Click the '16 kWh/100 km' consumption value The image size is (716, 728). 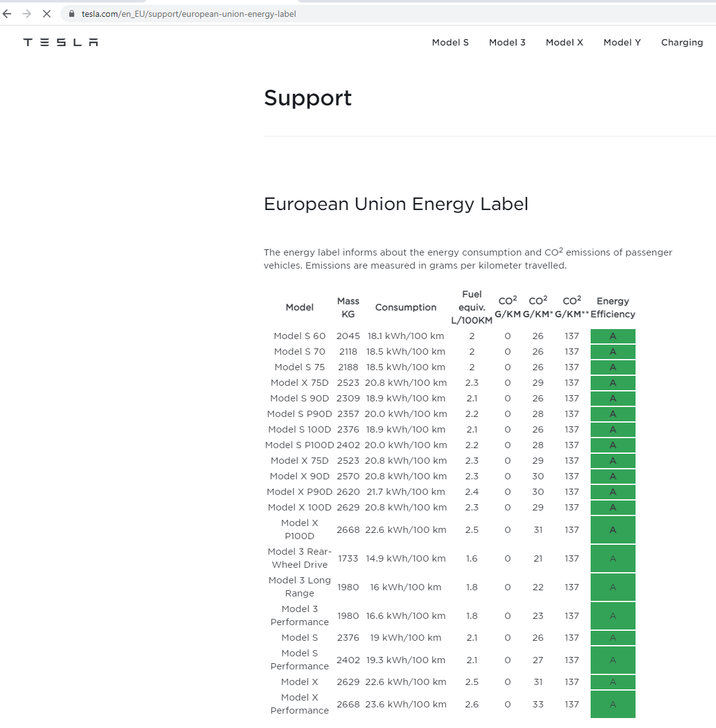(405, 587)
